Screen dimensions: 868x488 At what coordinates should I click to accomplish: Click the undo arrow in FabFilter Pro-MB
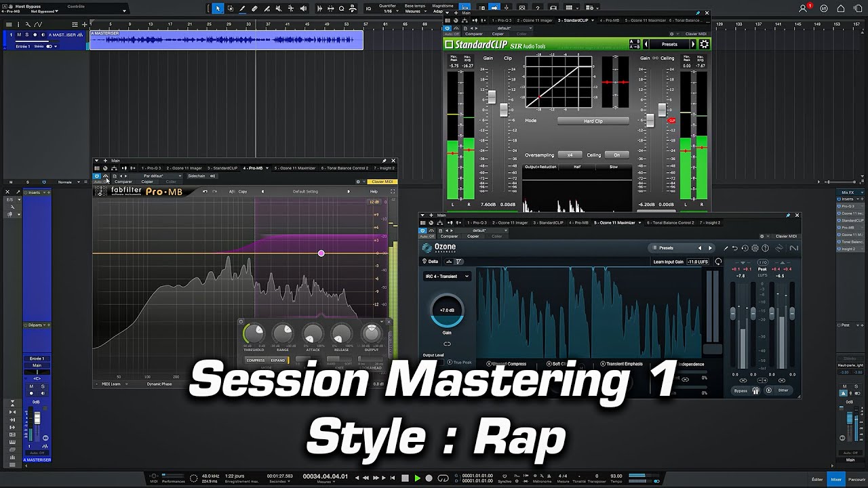click(x=205, y=192)
